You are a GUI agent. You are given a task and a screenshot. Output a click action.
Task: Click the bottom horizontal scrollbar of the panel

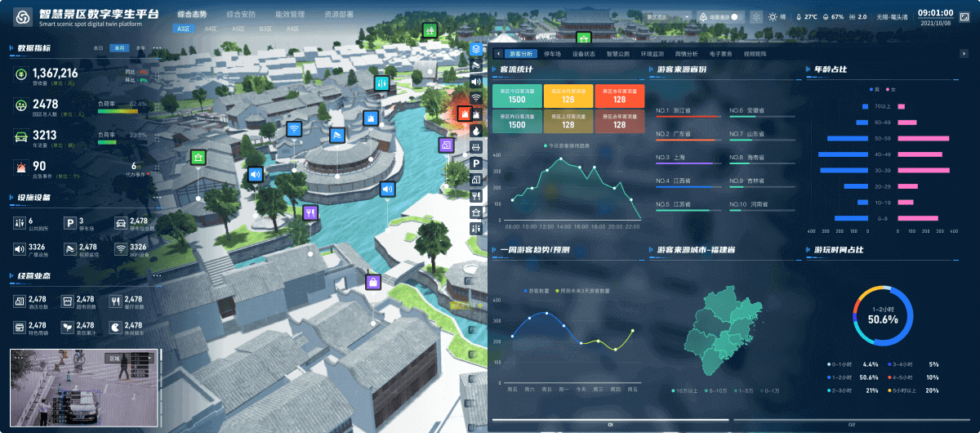pos(609,422)
